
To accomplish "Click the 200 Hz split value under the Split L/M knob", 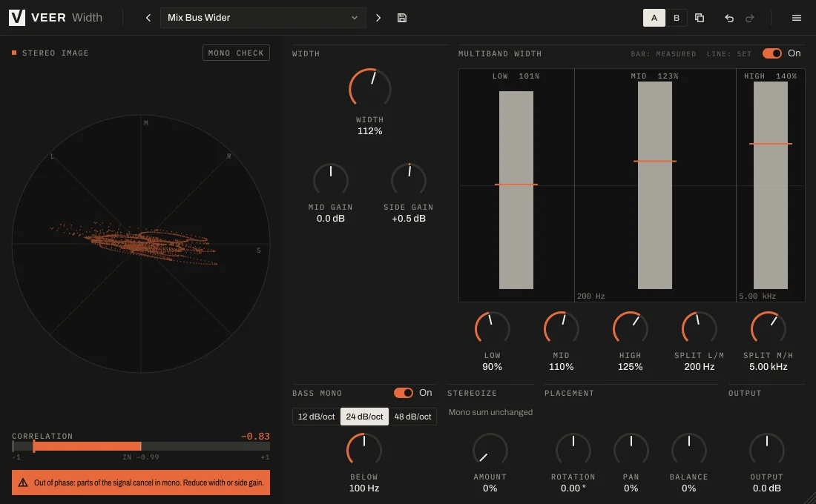I will pyautogui.click(x=699, y=367).
